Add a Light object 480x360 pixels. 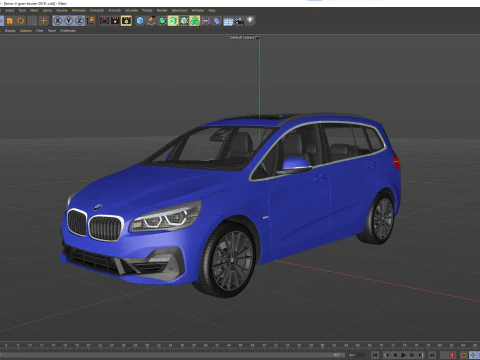pos(250,21)
